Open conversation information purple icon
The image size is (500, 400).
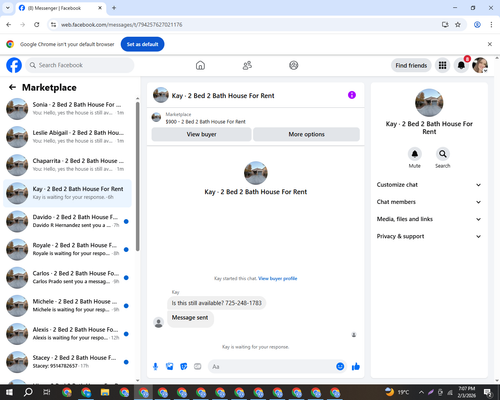click(352, 95)
